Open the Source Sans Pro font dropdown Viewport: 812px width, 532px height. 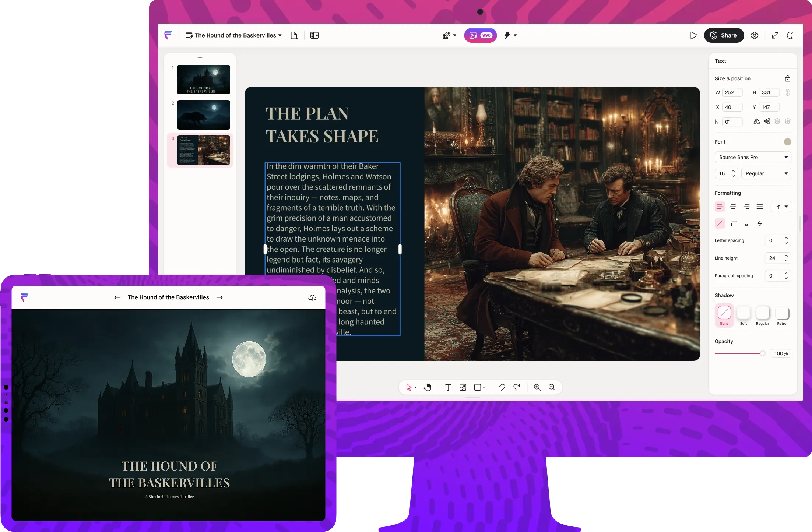coord(753,157)
